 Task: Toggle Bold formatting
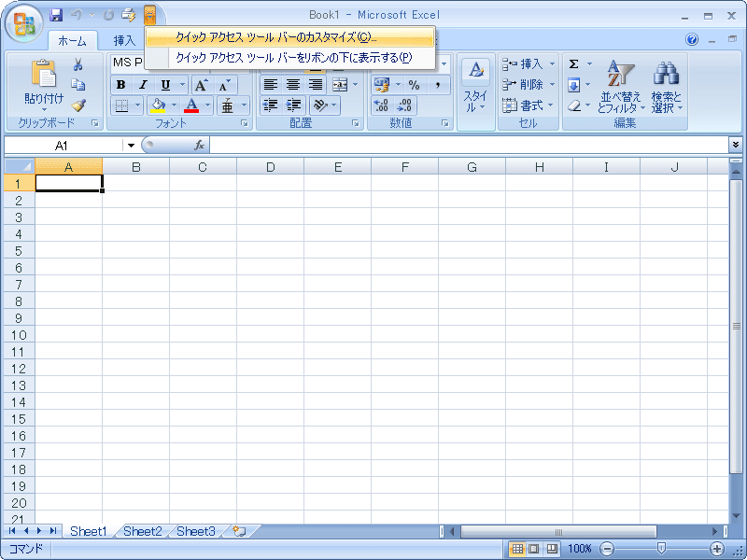point(121,85)
